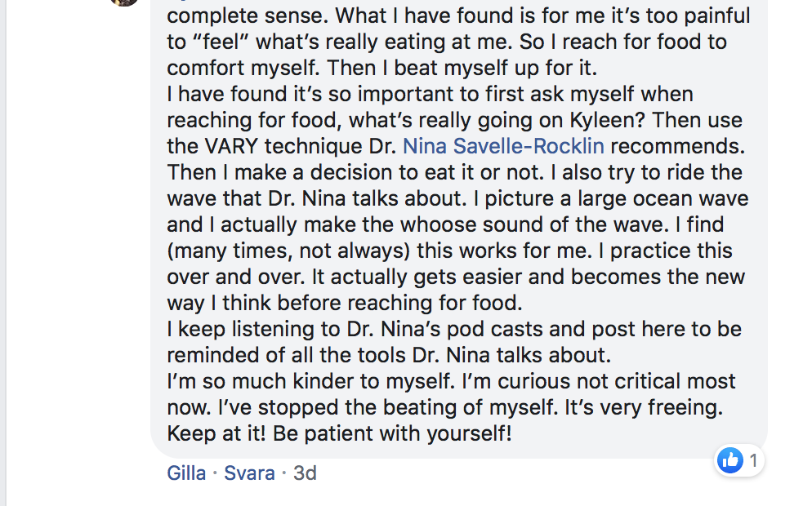Click the quoted word "feel" in comment

point(221,42)
